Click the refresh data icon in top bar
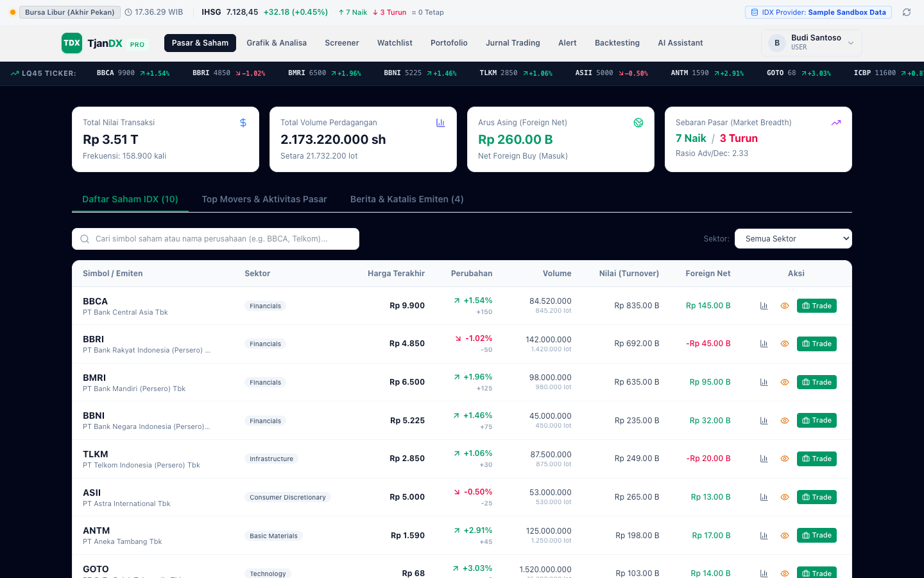The height and width of the screenshot is (578, 924). (x=907, y=12)
